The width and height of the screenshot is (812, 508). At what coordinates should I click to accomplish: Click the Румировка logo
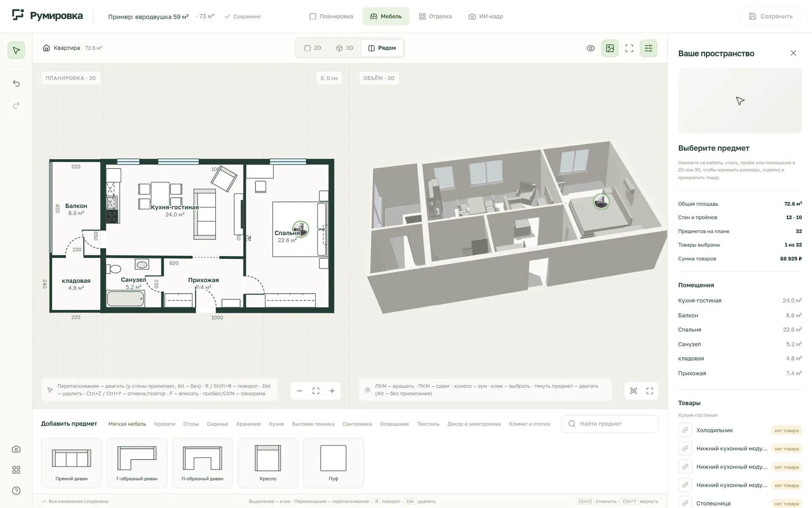[47, 16]
